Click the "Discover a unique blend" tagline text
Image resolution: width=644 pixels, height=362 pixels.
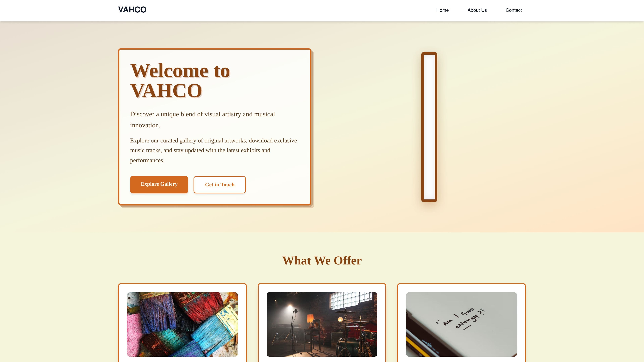[202, 120]
